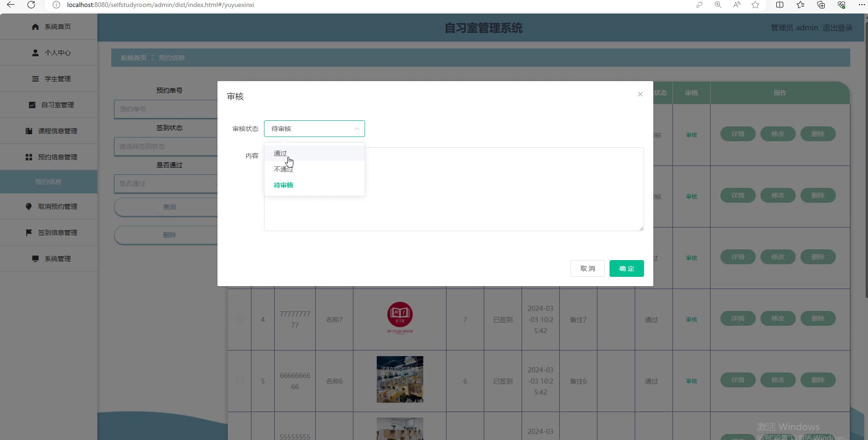
Task: Open the browser zoom magnifier icon
Action: [x=718, y=5]
